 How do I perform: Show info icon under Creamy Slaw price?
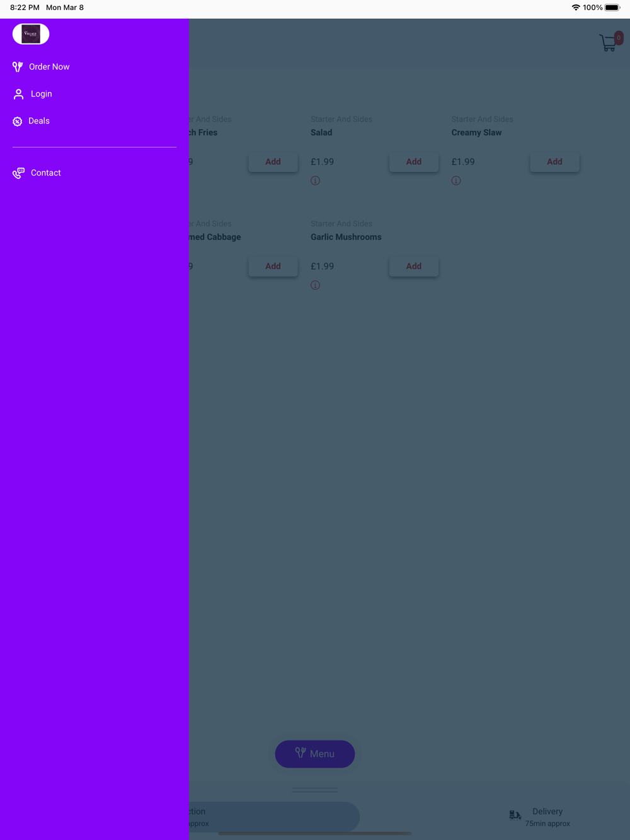[456, 181]
